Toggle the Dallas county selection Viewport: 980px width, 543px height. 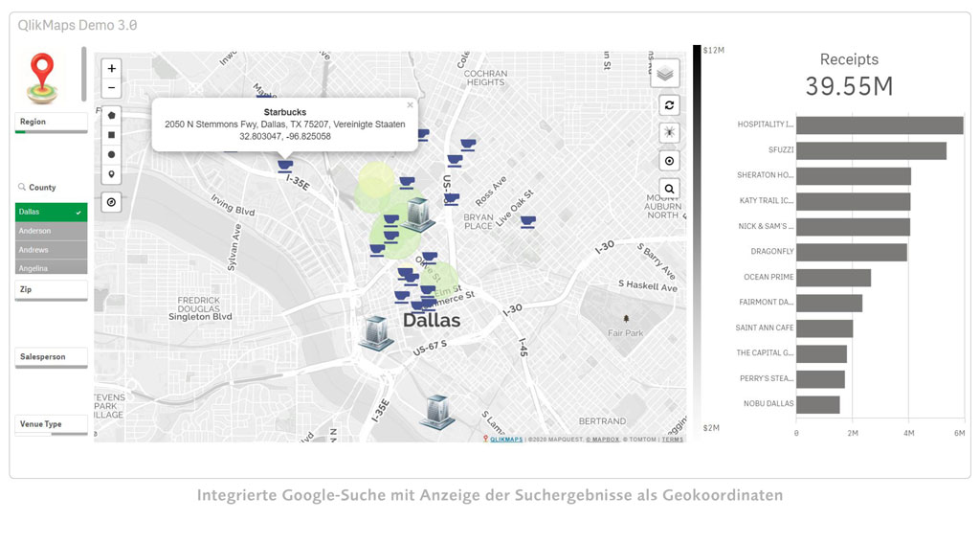tap(52, 212)
